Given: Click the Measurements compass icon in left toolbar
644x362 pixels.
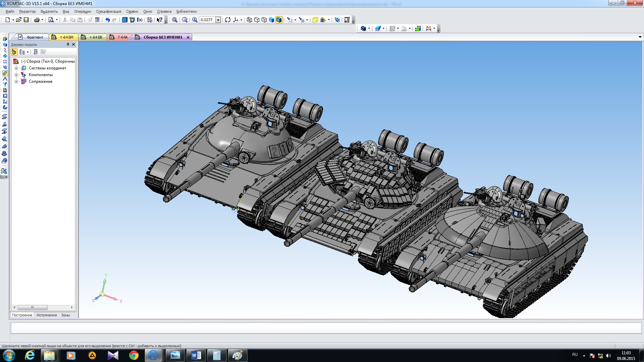Looking at the screenshot, I should [5, 79].
